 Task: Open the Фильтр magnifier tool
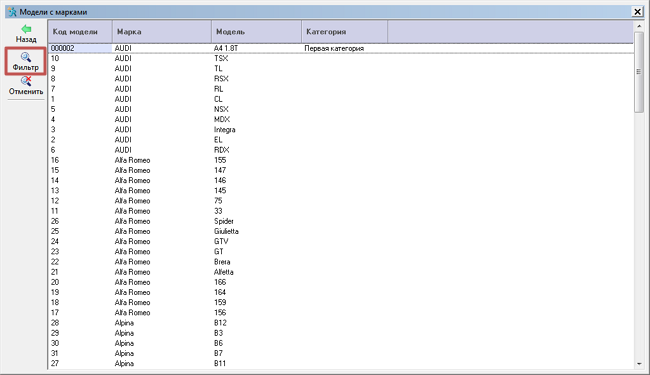pyautogui.click(x=25, y=61)
